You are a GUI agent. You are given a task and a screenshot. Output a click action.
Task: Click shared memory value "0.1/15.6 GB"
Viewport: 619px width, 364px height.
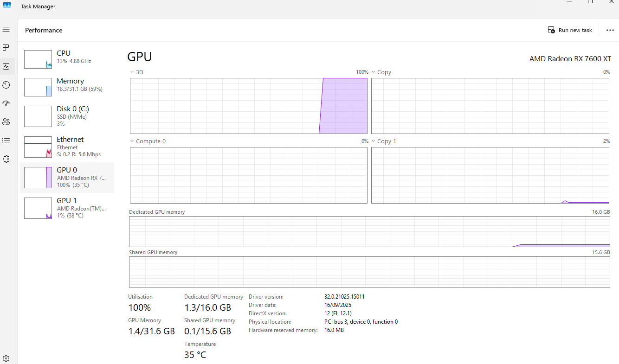207,331
